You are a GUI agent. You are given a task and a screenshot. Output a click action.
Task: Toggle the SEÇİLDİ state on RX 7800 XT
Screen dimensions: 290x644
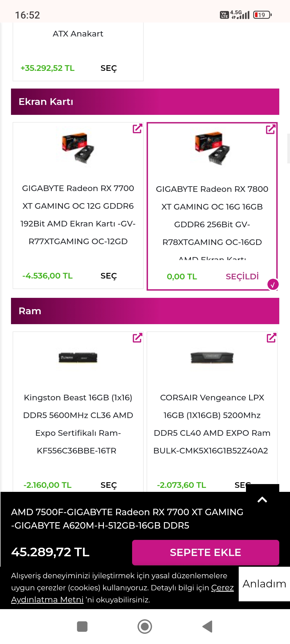tap(242, 277)
